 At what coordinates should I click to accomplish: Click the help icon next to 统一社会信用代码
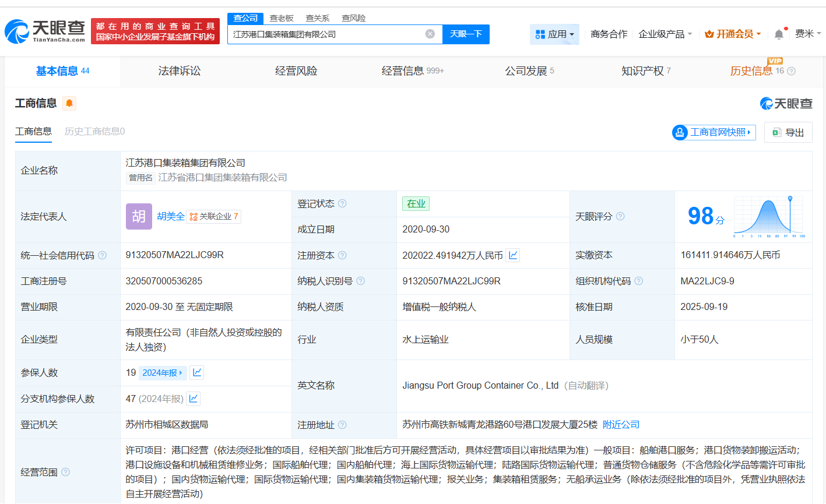pyautogui.click(x=103, y=255)
